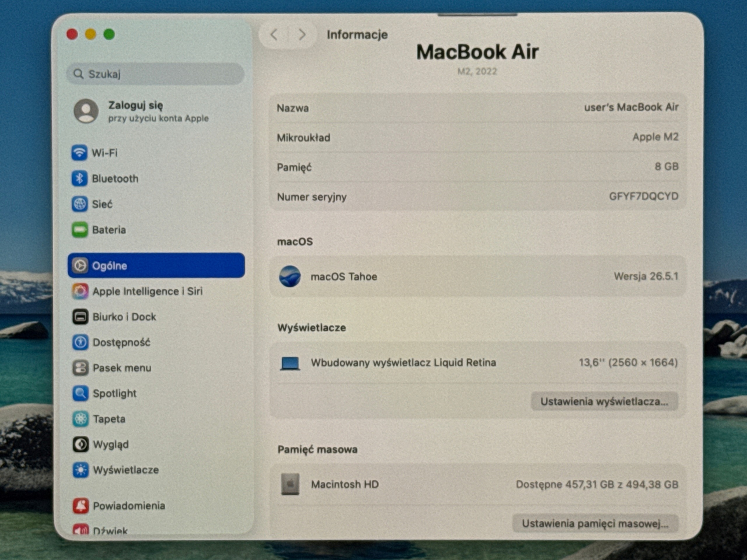This screenshot has width=747, height=560.
Task: Open Apple Intelligence i Siri icon
Action: coord(80,291)
